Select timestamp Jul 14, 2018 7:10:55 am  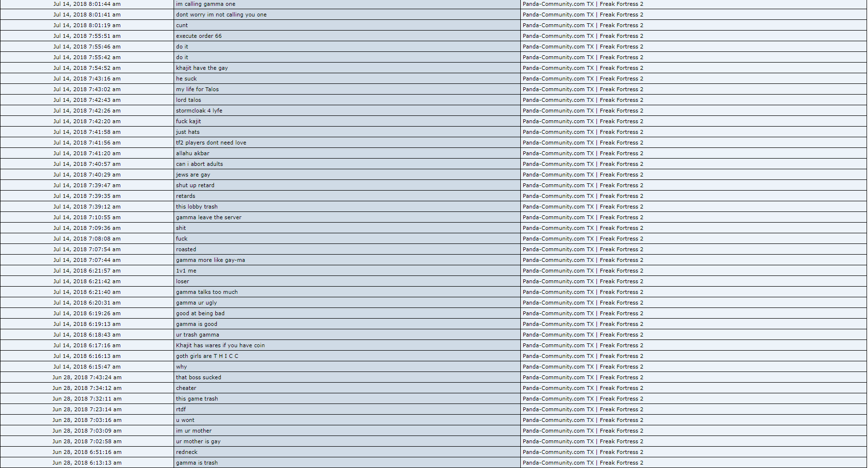[87, 217]
